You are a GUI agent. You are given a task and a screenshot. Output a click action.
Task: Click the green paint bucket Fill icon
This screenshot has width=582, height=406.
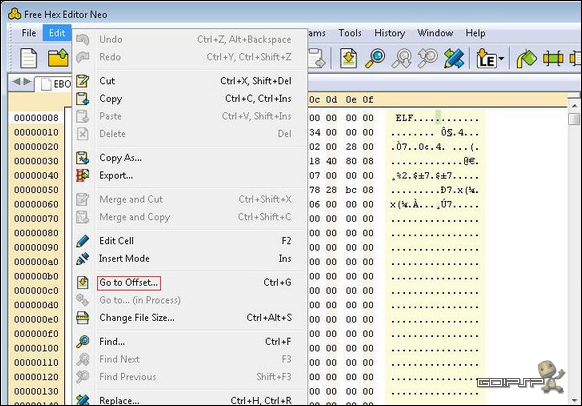click(526, 59)
